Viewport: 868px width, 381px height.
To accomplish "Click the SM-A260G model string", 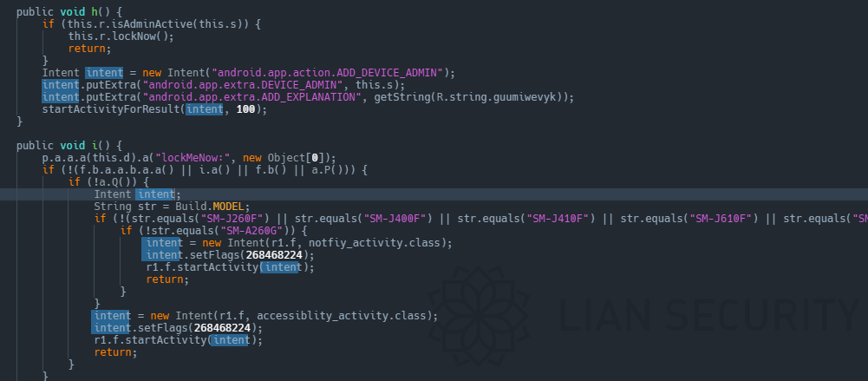I will coord(253,231).
